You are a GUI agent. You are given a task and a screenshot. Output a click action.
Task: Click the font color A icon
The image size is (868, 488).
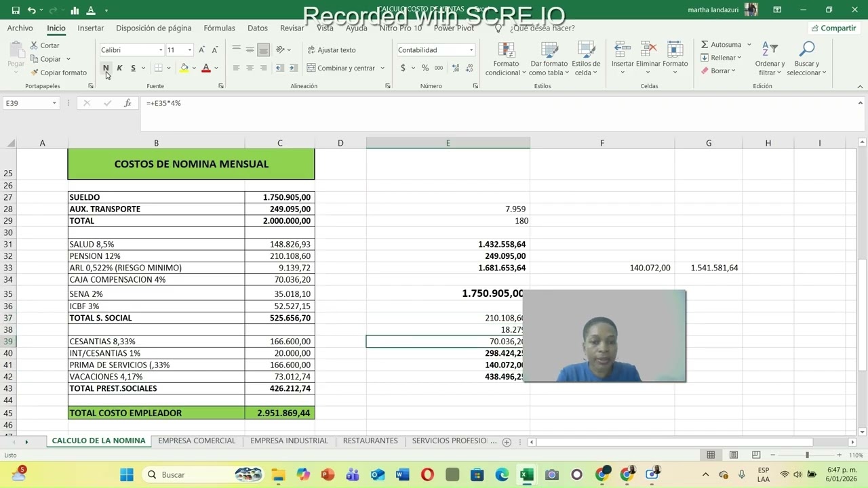click(x=206, y=68)
